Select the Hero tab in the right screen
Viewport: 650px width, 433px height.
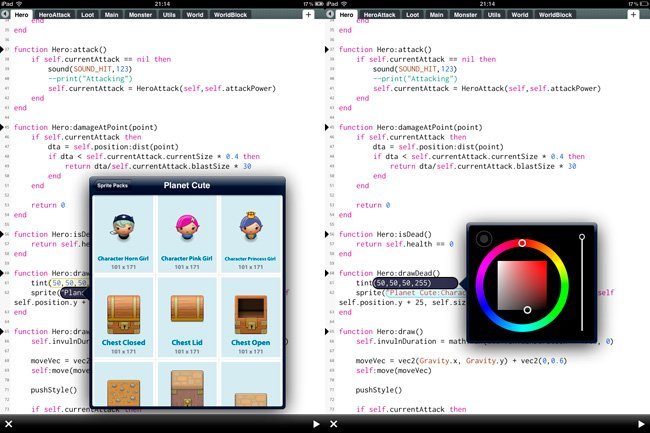[x=346, y=15]
